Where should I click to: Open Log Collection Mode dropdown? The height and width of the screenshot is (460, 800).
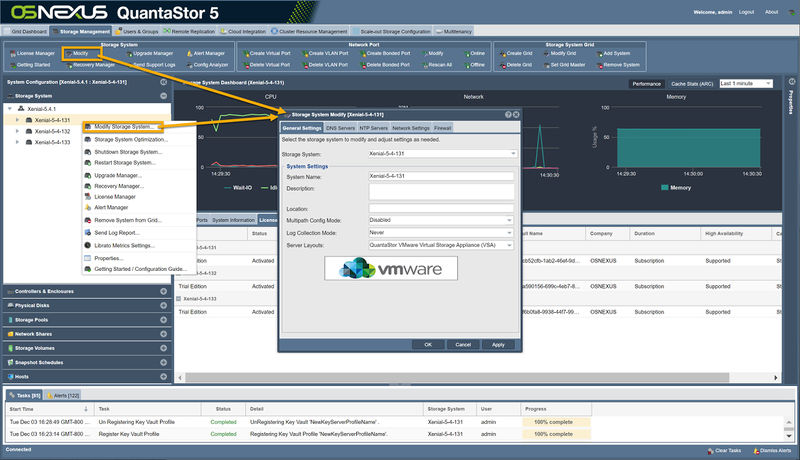[509, 233]
